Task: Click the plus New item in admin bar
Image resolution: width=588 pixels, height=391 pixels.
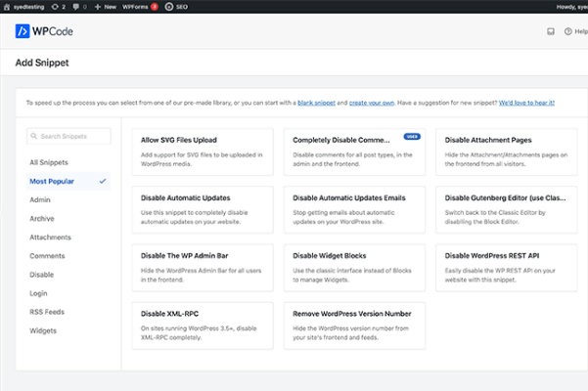Action: point(106,7)
